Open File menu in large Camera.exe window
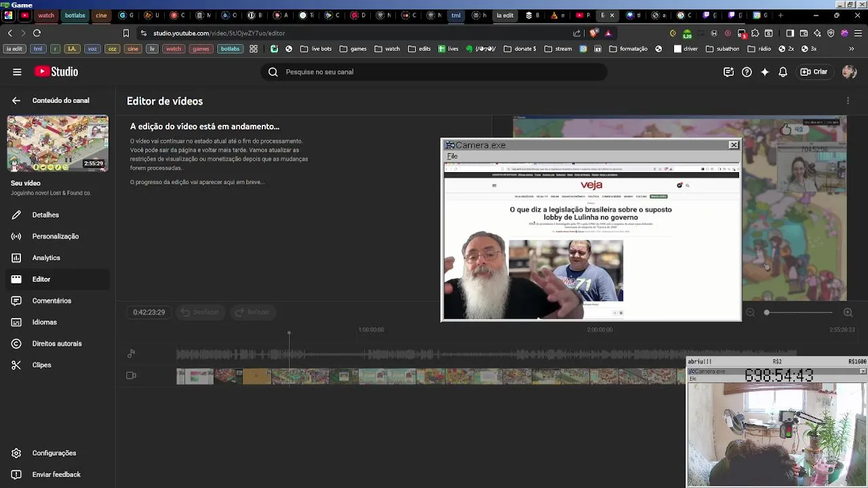This screenshot has width=868, height=488. point(452,157)
